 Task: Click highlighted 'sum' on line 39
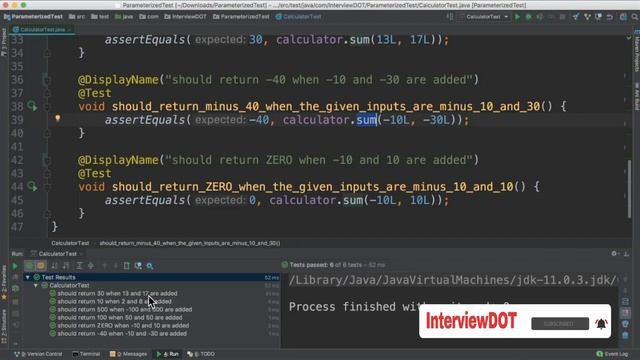pyautogui.click(x=367, y=120)
